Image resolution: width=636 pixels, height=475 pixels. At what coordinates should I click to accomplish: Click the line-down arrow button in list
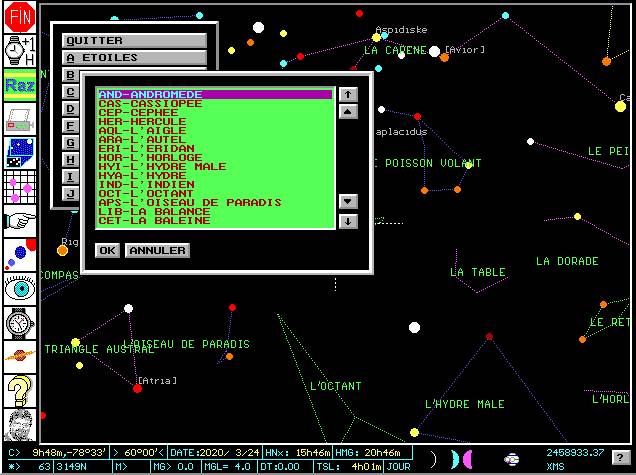point(348,221)
